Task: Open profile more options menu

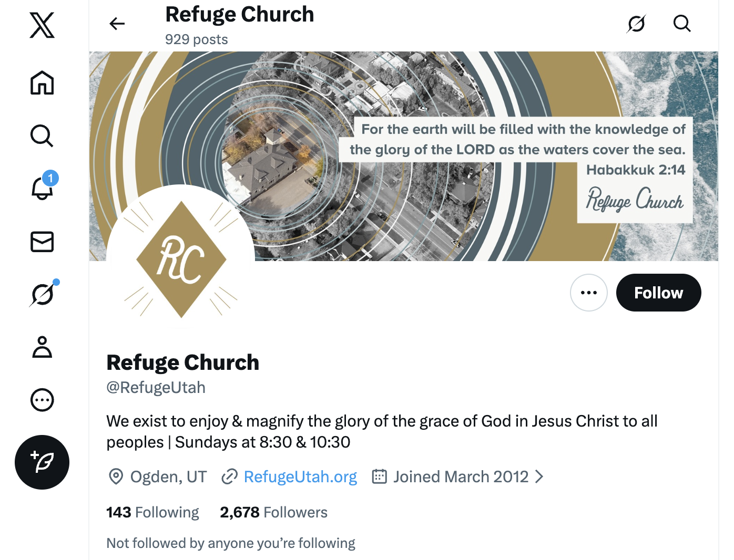Action: (x=589, y=293)
